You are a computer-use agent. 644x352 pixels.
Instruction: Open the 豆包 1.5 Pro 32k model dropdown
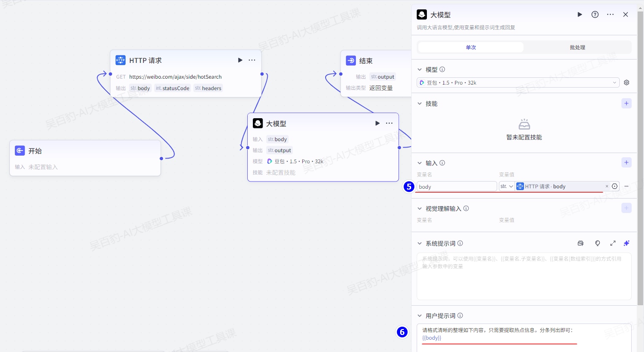pyautogui.click(x=518, y=82)
